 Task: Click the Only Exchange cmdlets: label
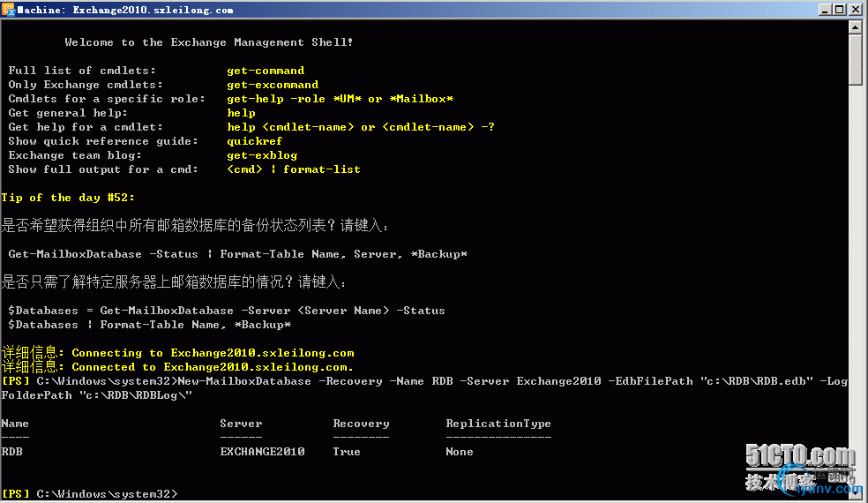pyautogui.click(x=86, y=85)
